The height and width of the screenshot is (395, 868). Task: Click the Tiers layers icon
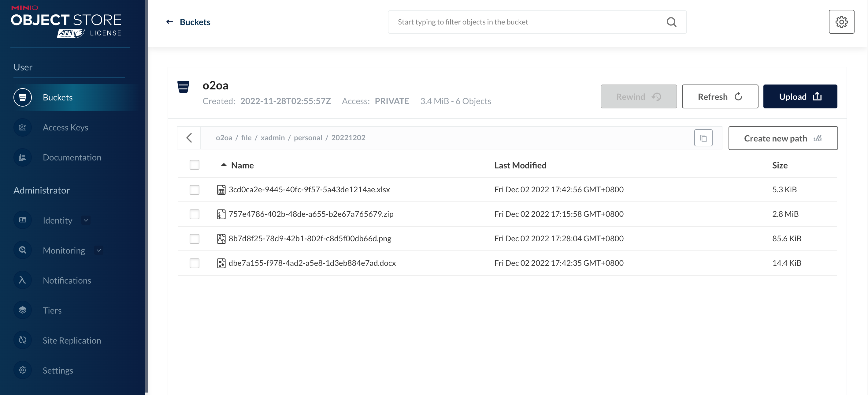point(23,310)
